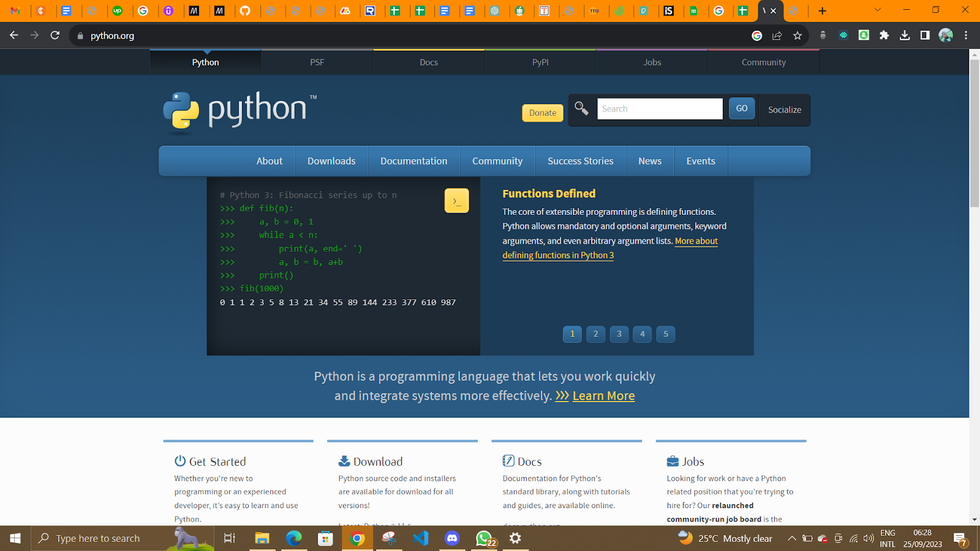Switch to the Upwork browser tab

click(x=118, y=10)
